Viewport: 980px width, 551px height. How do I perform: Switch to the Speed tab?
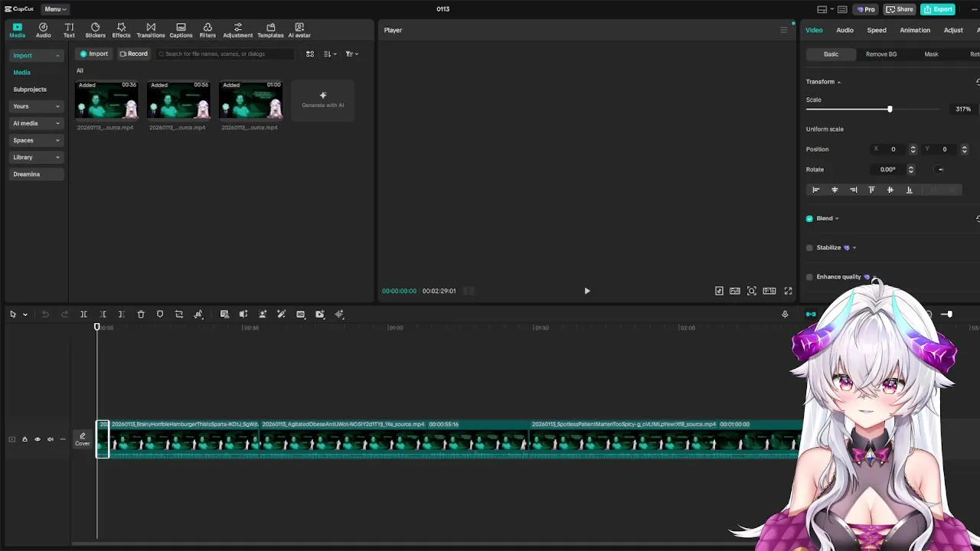[x=877, y=30]
